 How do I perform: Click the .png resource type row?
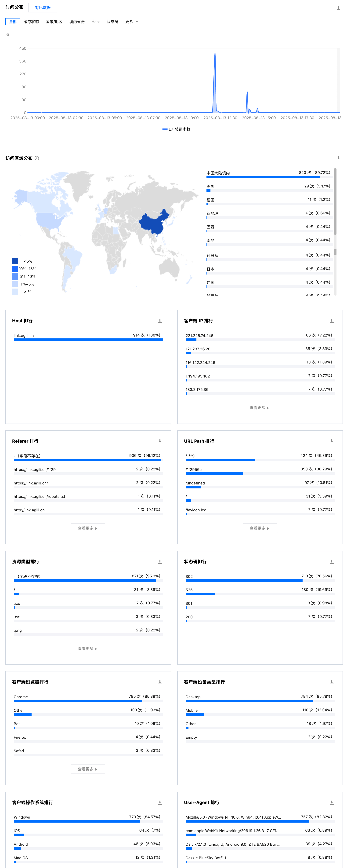[88, 632]
